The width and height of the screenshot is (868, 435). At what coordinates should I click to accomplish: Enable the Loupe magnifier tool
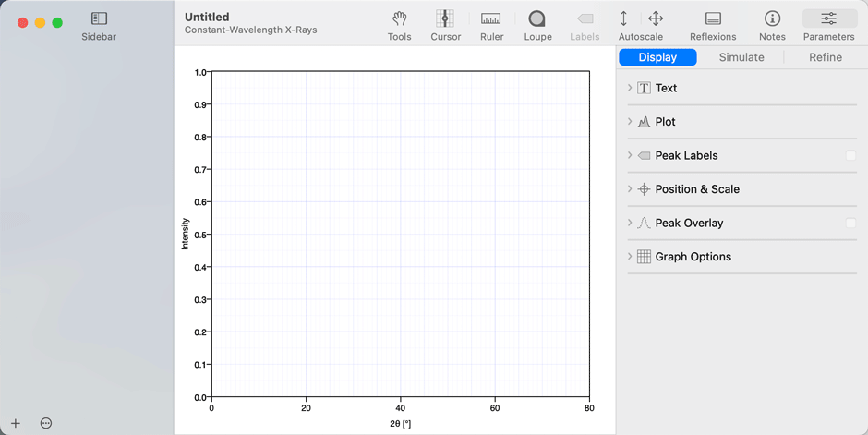click(x=536, y=19)
